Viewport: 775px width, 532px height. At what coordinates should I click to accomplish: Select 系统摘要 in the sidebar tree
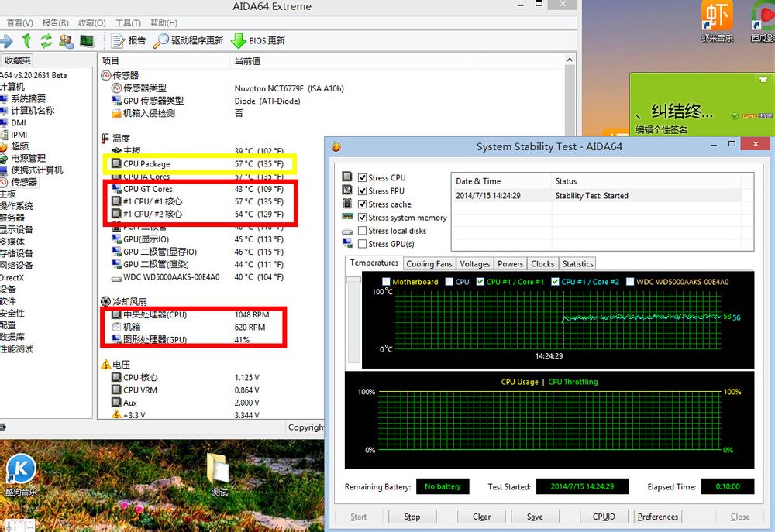28,99
